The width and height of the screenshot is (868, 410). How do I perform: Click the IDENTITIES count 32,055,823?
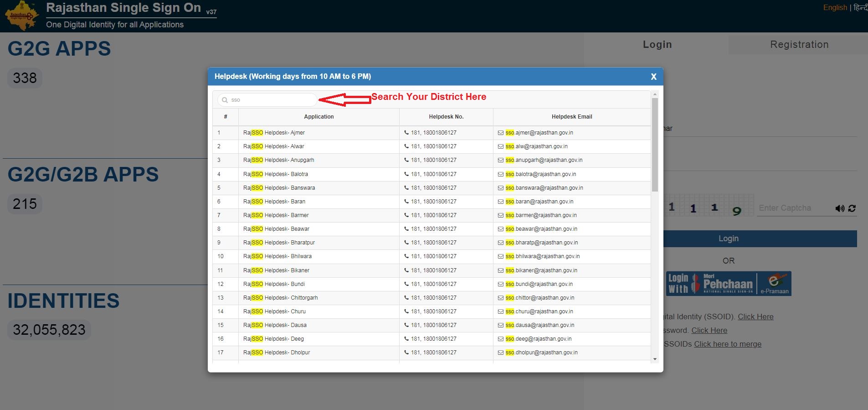click(49, 330)
